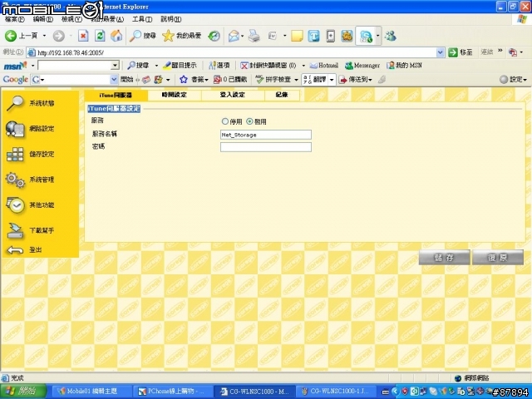Click the browser Forward arrow
Screen dimensions: 532x399
pyautogui.click(x=59, y=36)
